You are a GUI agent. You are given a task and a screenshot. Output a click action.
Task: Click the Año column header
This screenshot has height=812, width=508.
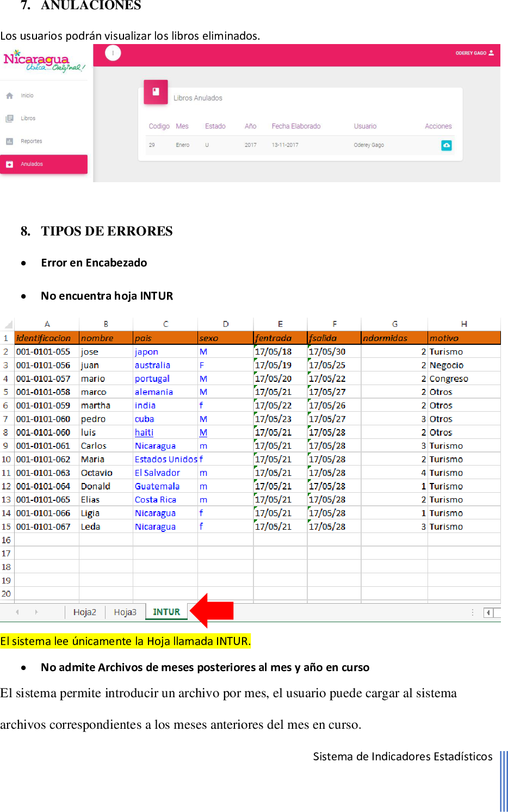pos(251,126)
